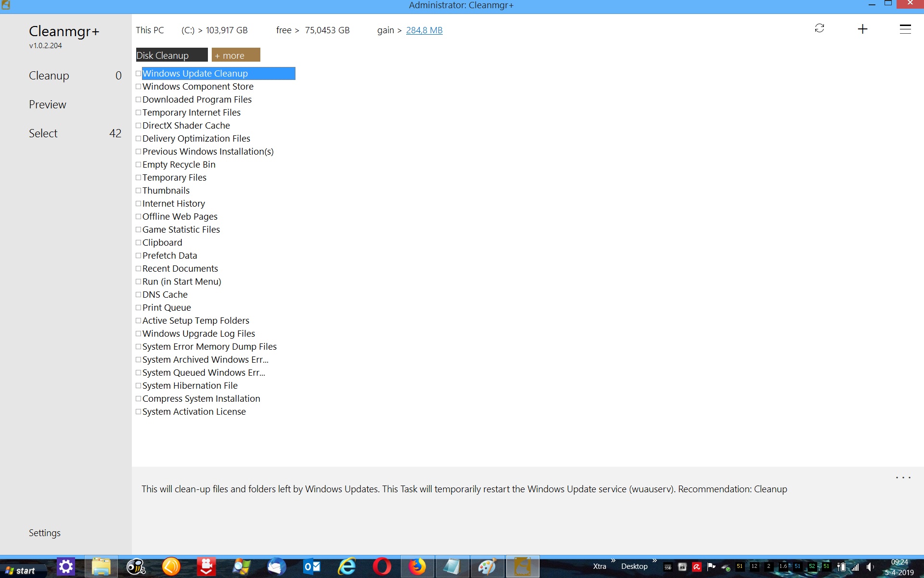The image size is (924, 578).
Task: Check the Temporary Files box
Action: tap(139, 178)
